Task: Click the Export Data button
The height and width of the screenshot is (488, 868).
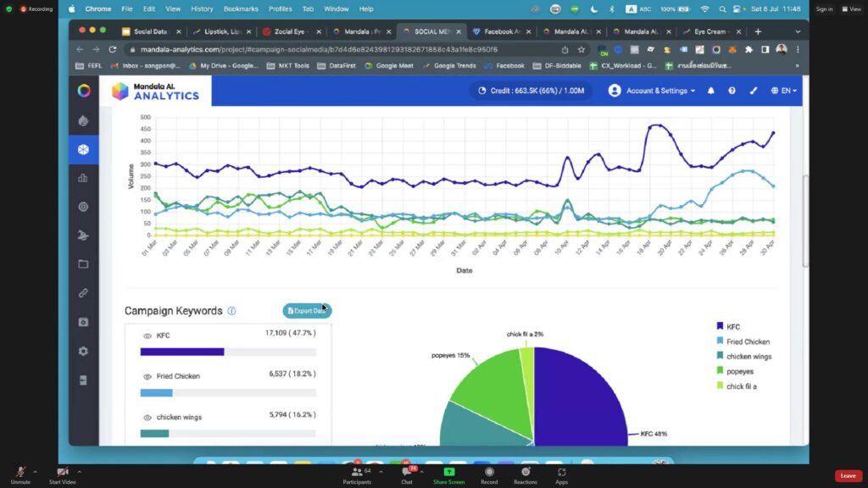Action: 307,311
